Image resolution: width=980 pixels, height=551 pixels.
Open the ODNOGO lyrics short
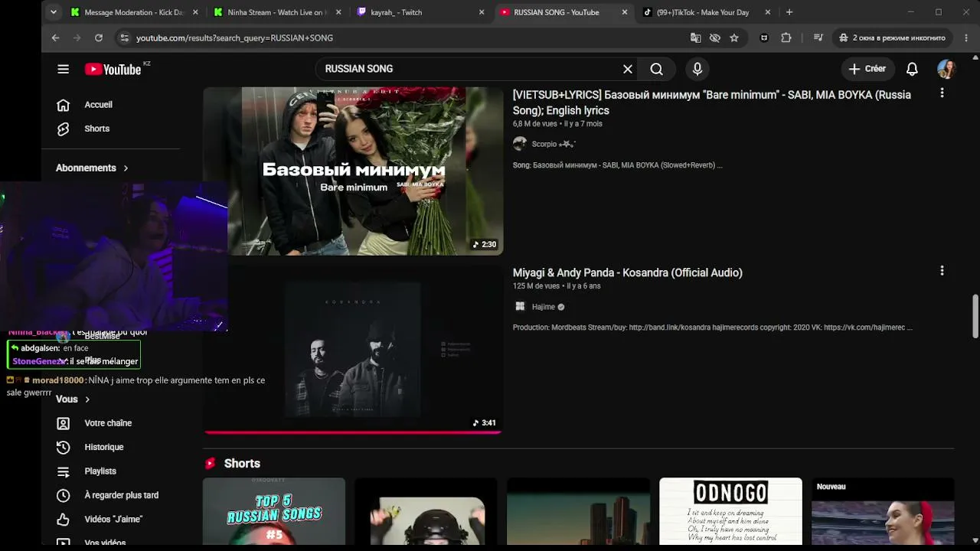point(730,511)
